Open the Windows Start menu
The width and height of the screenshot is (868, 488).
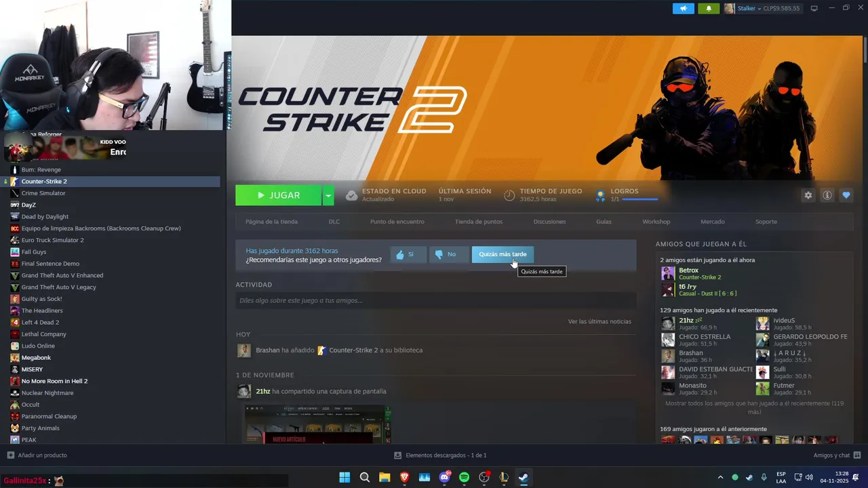pos(344,477)
